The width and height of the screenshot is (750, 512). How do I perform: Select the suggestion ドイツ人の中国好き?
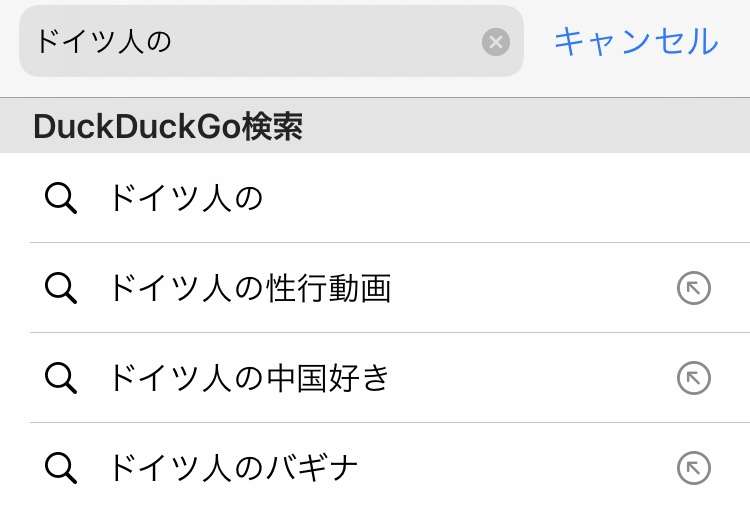[x=250, y=378]
